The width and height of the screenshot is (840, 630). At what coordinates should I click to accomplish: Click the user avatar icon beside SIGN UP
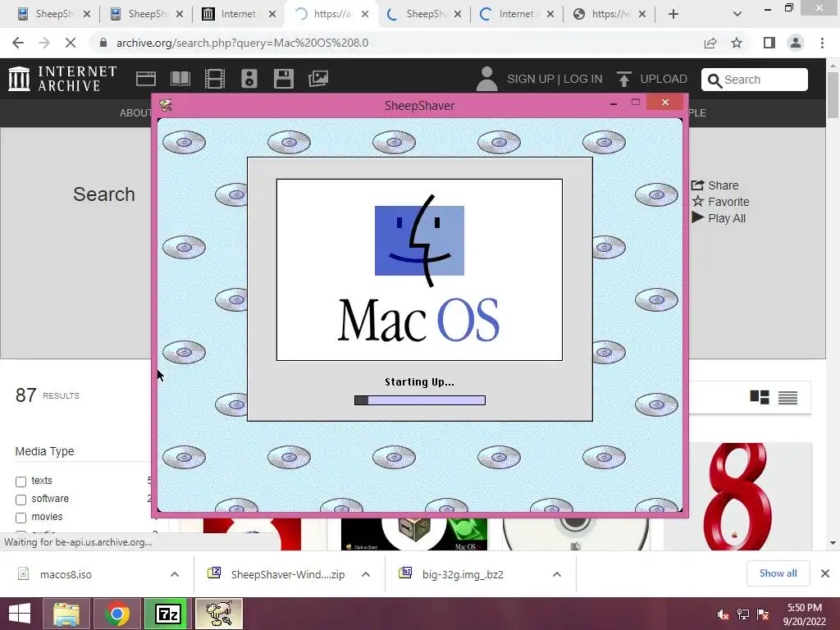(486, 79)
